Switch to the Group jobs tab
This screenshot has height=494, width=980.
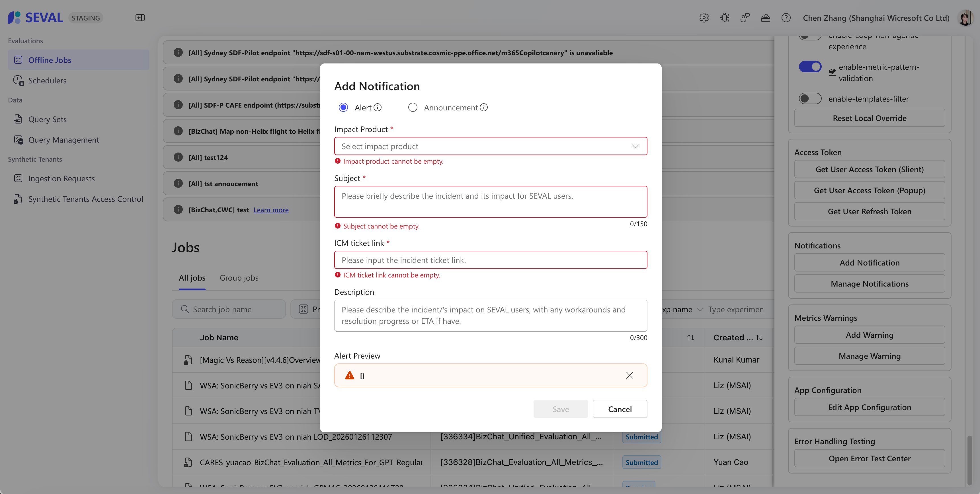pos(239,278)
